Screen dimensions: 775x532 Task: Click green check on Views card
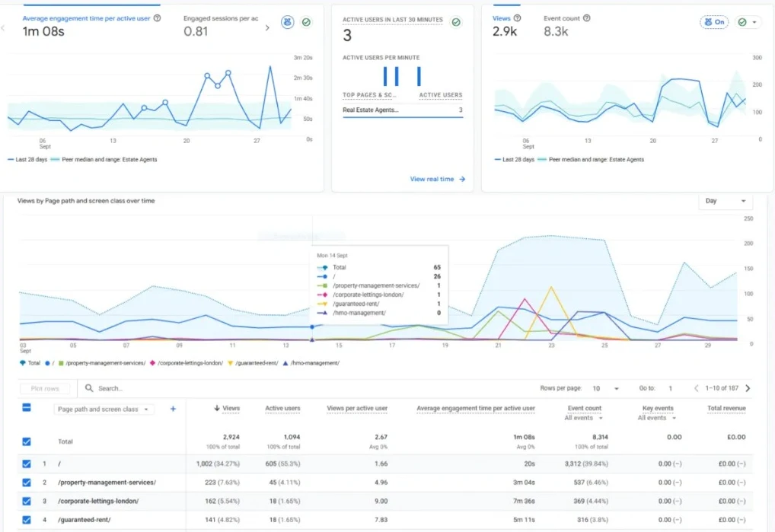pos(742,22)
